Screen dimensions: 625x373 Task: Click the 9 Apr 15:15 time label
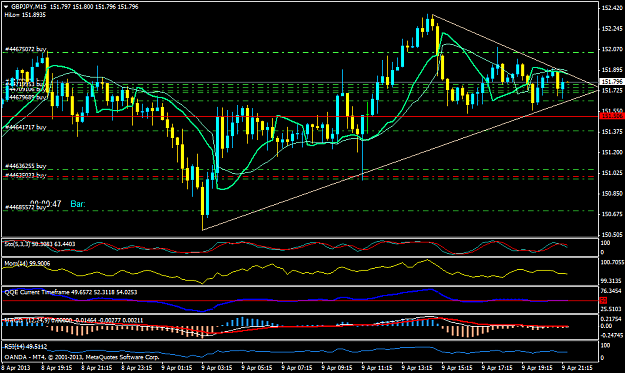(x=457, y=367)
